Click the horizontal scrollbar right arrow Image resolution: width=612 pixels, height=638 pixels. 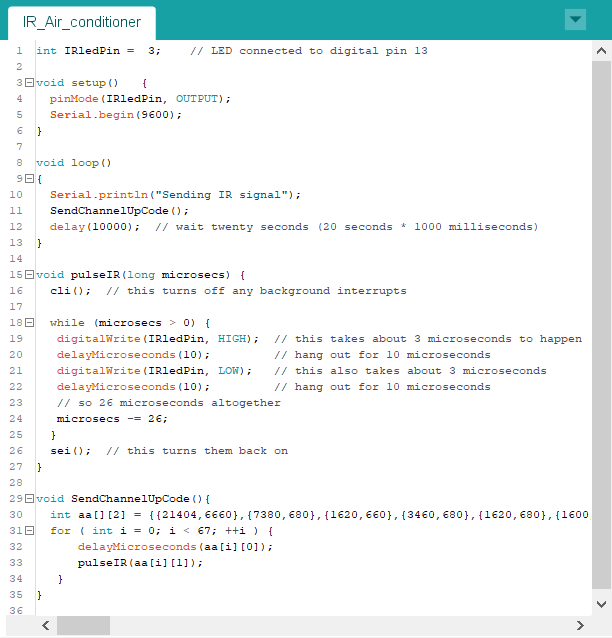581,625
